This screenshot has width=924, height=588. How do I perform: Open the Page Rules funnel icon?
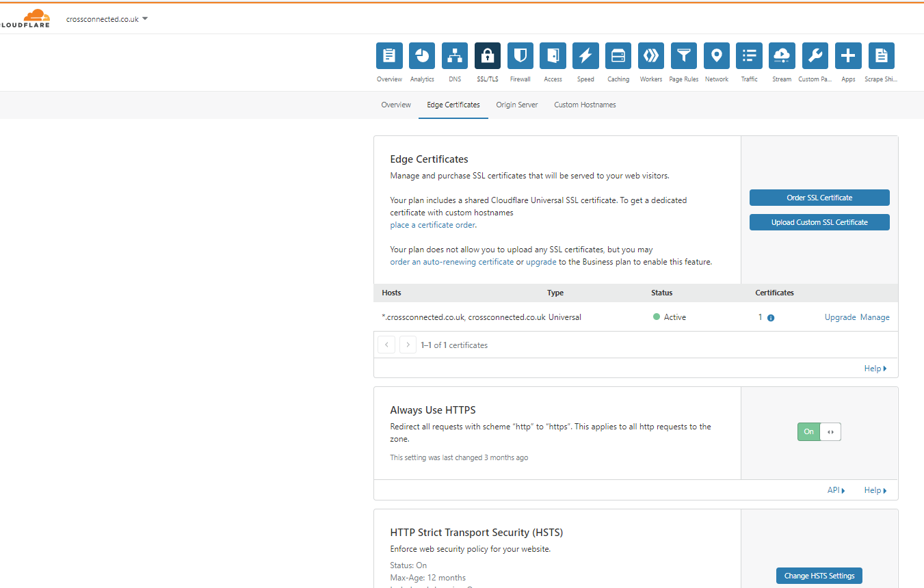(684, 56)
